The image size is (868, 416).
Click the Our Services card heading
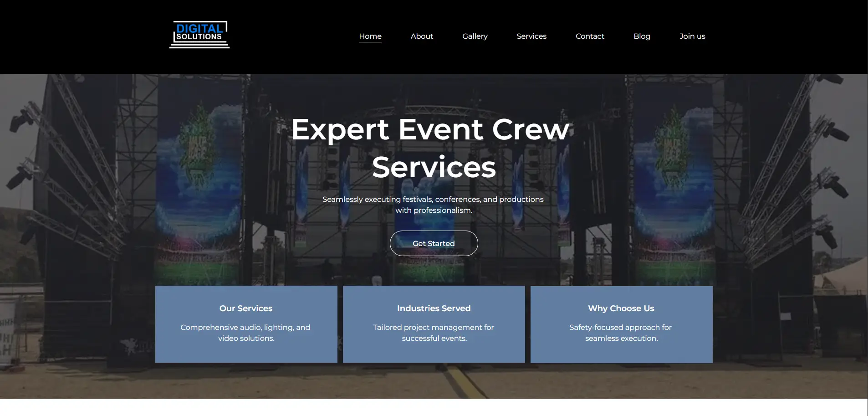(246, 308)
